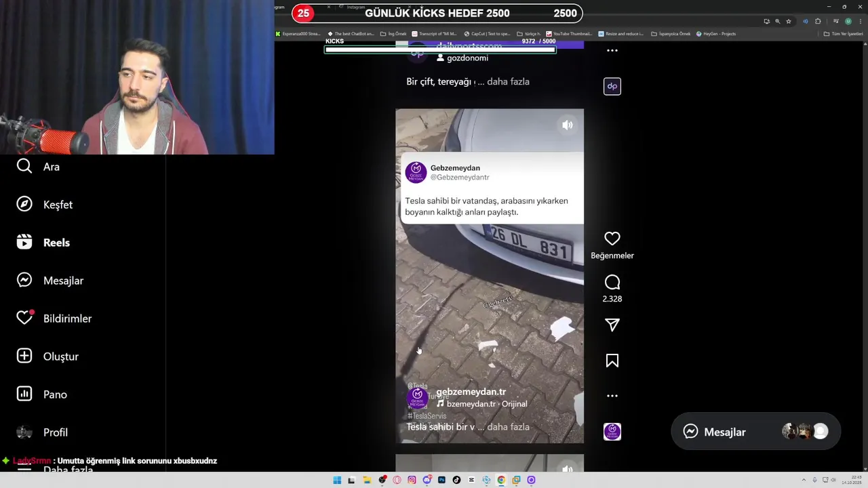
Task: Share the reel with paper plane icon
Action: coord(612,325)
